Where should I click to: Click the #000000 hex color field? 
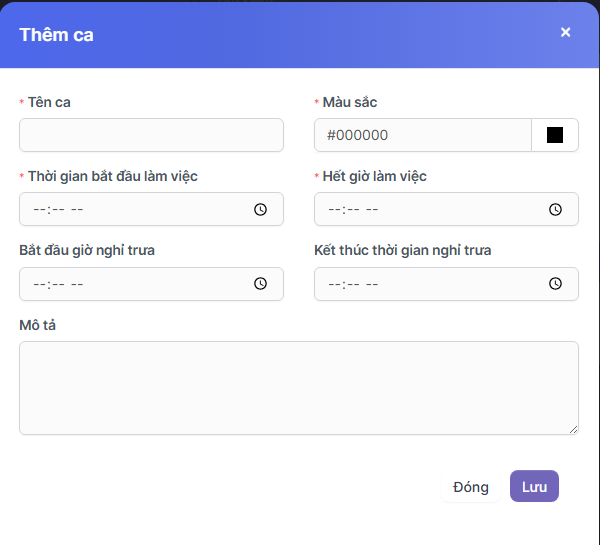(x=422, y=135)
